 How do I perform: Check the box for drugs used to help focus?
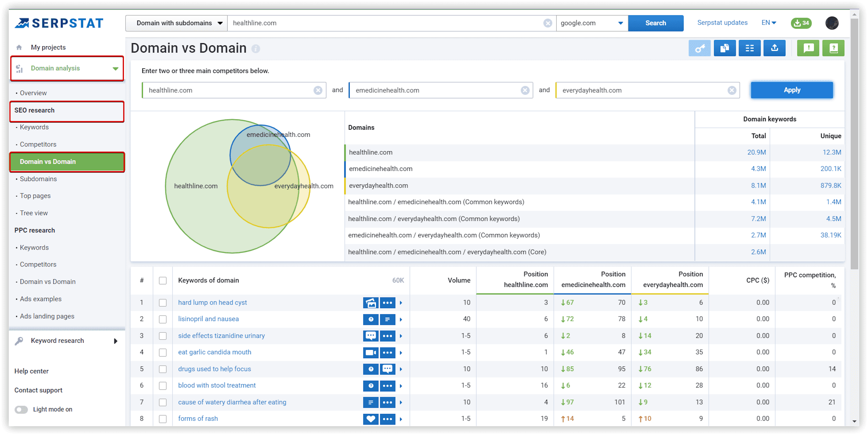(x=163, y=369)
